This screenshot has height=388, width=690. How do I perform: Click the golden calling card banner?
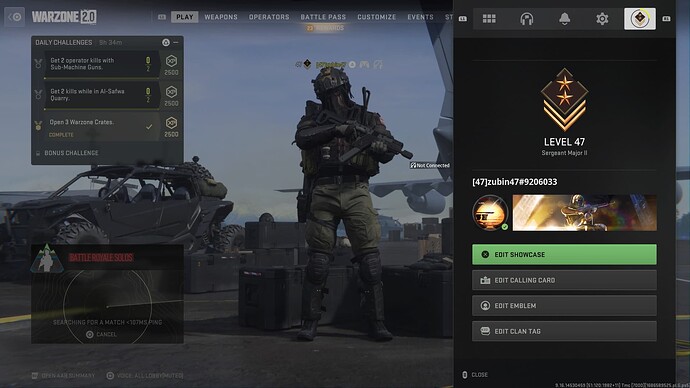pos(584,213)
